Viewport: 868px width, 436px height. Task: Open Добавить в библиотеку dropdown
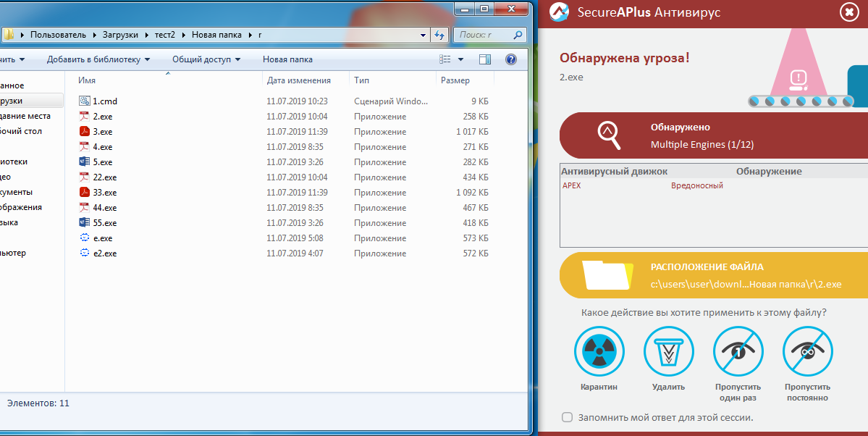coord(98,59)
